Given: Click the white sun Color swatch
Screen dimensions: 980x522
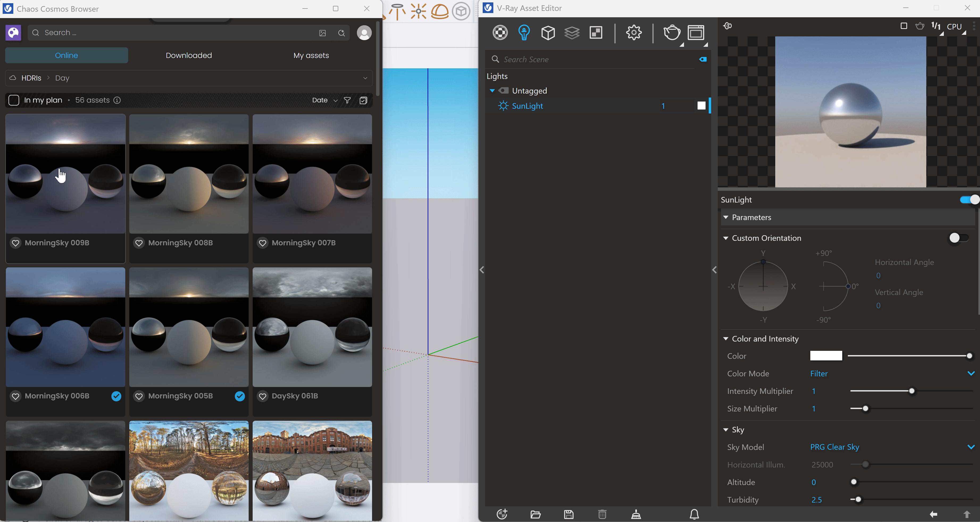Looking at the screenshot, I should [826, 356].
